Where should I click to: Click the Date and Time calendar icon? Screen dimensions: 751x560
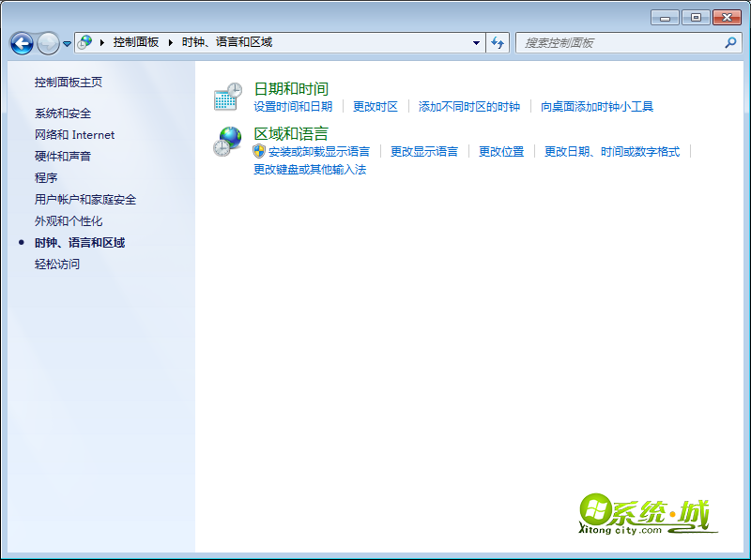(x=227, y=96)
